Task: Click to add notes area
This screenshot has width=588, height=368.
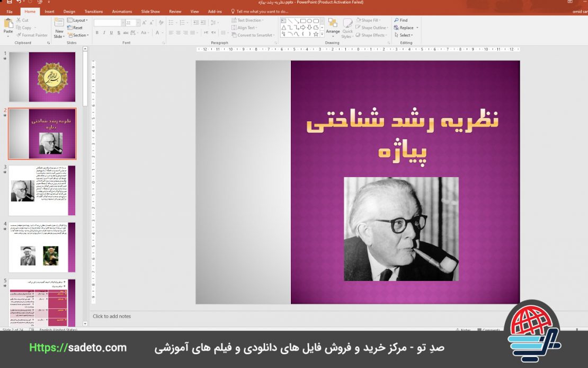Action: pyautogui.click(x=112, y=316)
